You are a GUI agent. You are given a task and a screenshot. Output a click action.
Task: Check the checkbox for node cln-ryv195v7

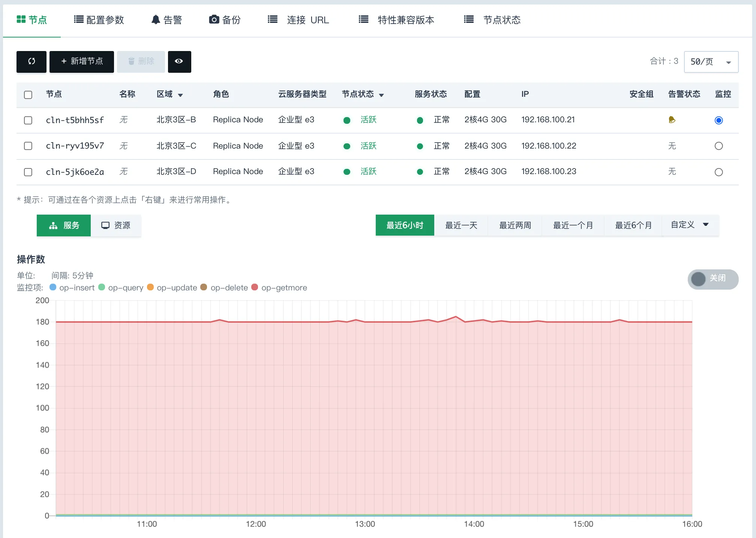pos(28,146)
